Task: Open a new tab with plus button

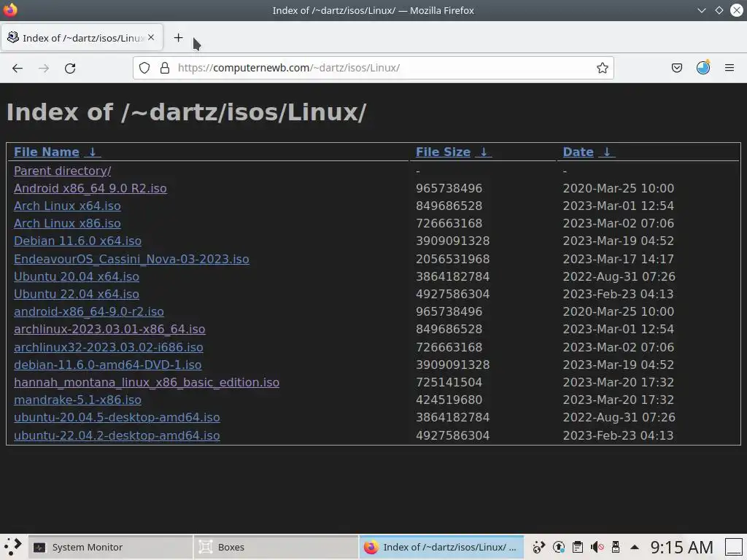Action: 178,38
